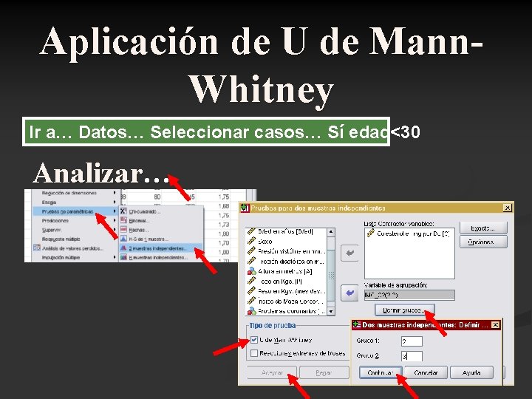Click Cancelar in Definir grupos dialog
The height and width of the screenshot is (399, 532).
click(x=426, y=372)
